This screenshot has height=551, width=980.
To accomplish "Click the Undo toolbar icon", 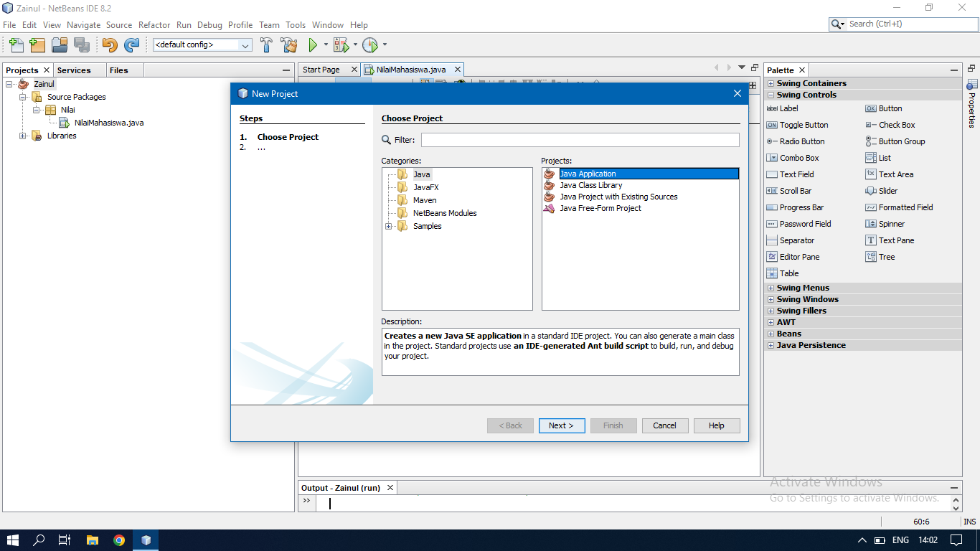I will tap(109, 45).
